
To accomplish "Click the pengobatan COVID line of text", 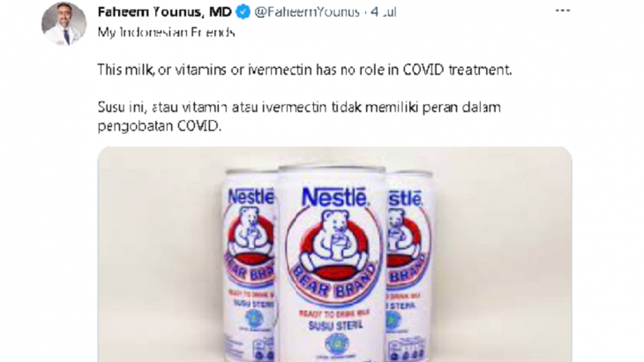I will pyautogui.click(x=160, y=126).
